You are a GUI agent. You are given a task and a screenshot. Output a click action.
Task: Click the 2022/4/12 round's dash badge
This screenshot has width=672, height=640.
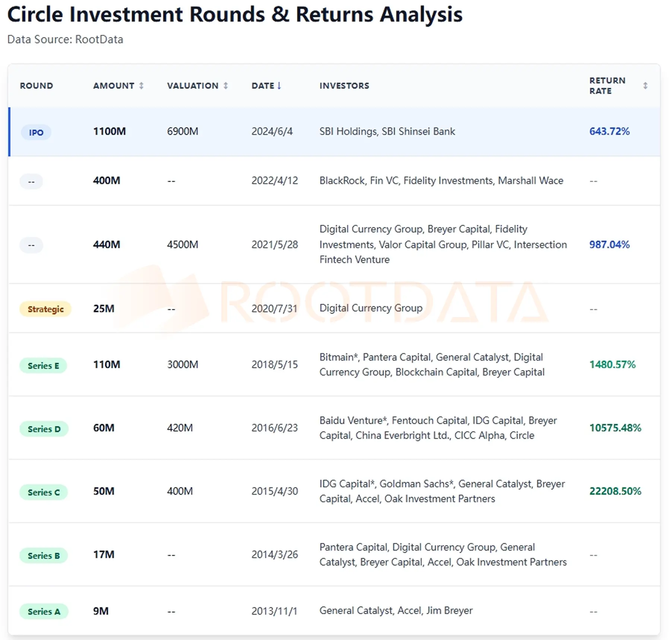click(x=31, y=181)
